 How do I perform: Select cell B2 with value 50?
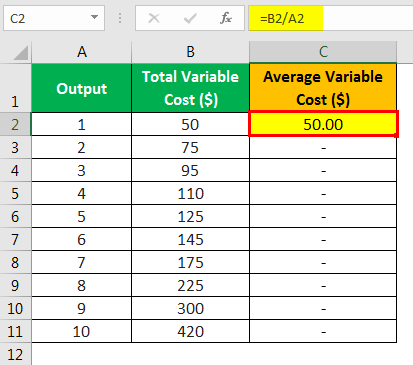(190, 124)
